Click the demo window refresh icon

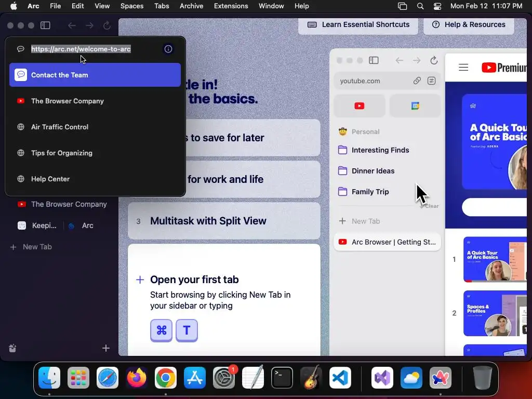point(434,60)
